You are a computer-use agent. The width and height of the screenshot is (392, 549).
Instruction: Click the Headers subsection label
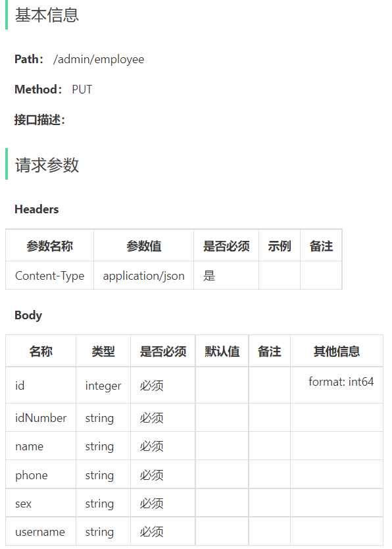click(37, 209)
